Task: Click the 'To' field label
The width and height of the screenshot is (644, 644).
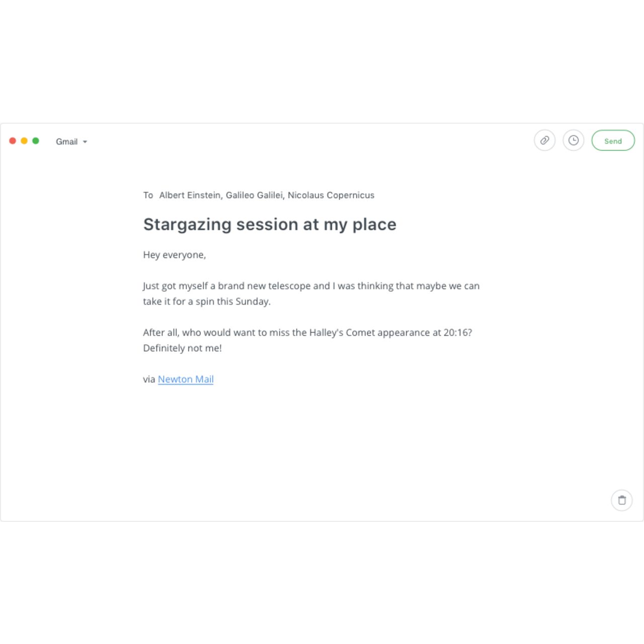Action: [148, 195]
